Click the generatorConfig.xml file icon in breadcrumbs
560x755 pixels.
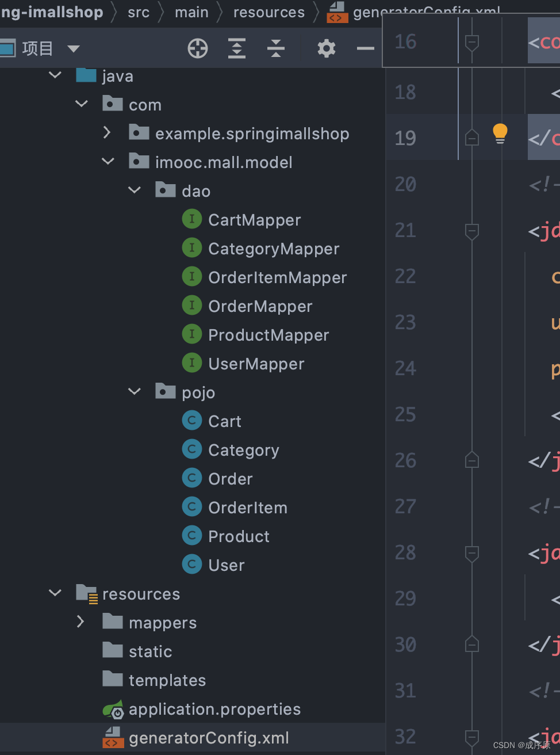337,12
